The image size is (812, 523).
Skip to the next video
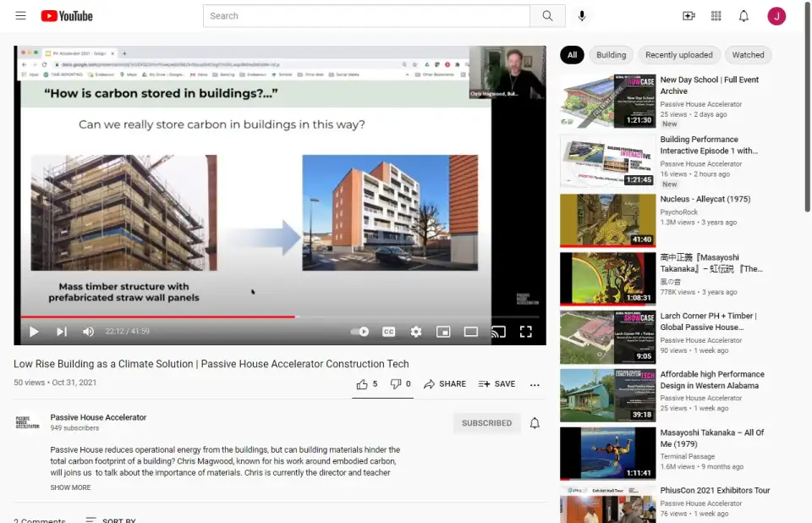62,332
